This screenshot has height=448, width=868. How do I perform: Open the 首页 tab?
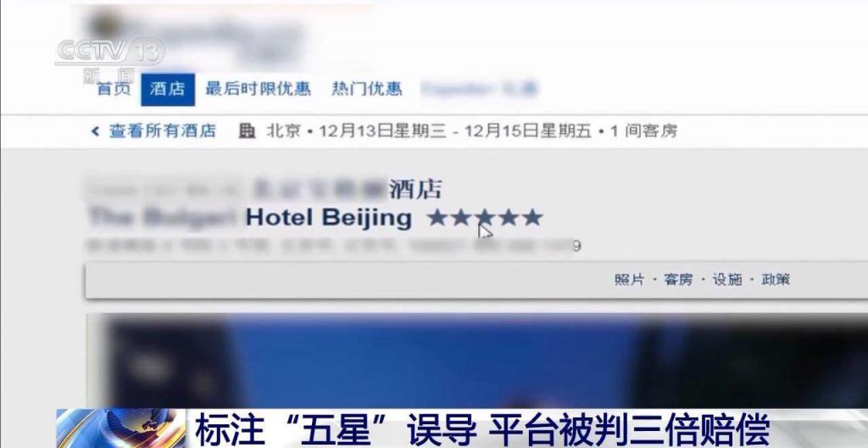[114, 89]
